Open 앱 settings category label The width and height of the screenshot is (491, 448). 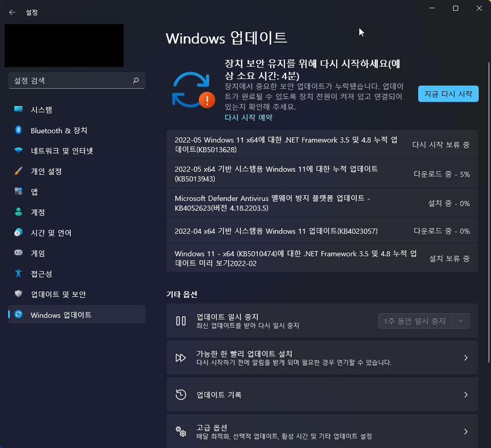[34, 192]
